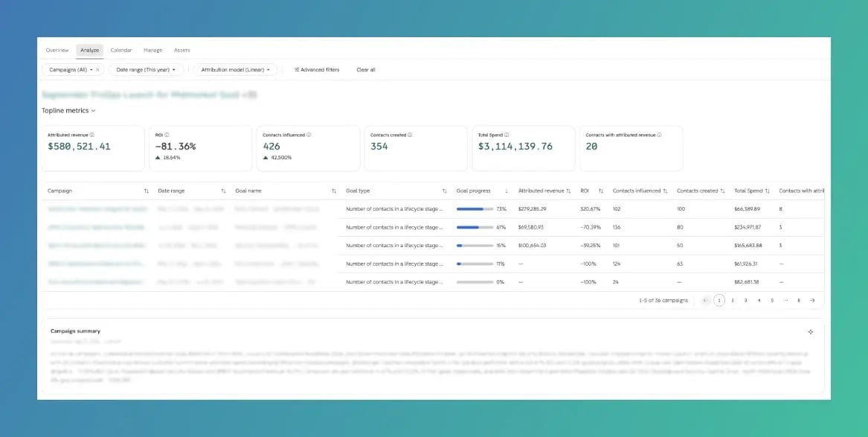Click the $3,114,139.76 total spend value

[x=515, y=147]
